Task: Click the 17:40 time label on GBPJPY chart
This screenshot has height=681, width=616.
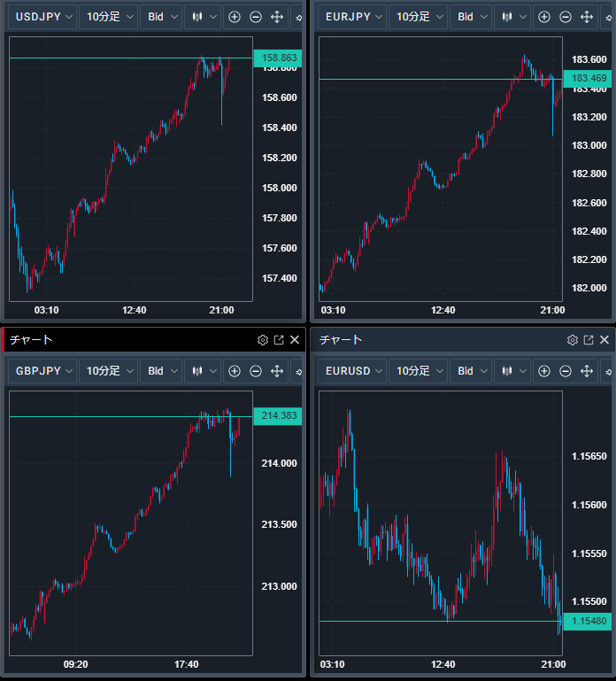Action: (186, 664)
